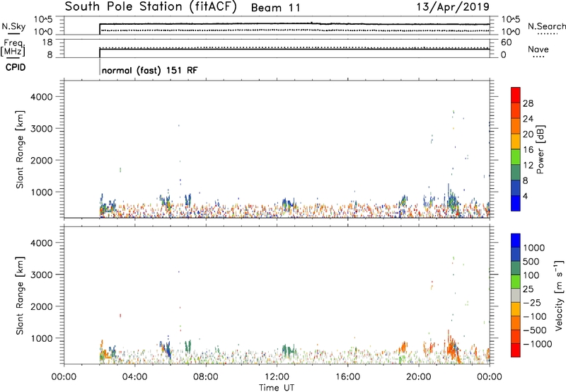Screen dimensions: 566x392
Task: Click the 'Time UT' axis label
Action: coord(277,388)
